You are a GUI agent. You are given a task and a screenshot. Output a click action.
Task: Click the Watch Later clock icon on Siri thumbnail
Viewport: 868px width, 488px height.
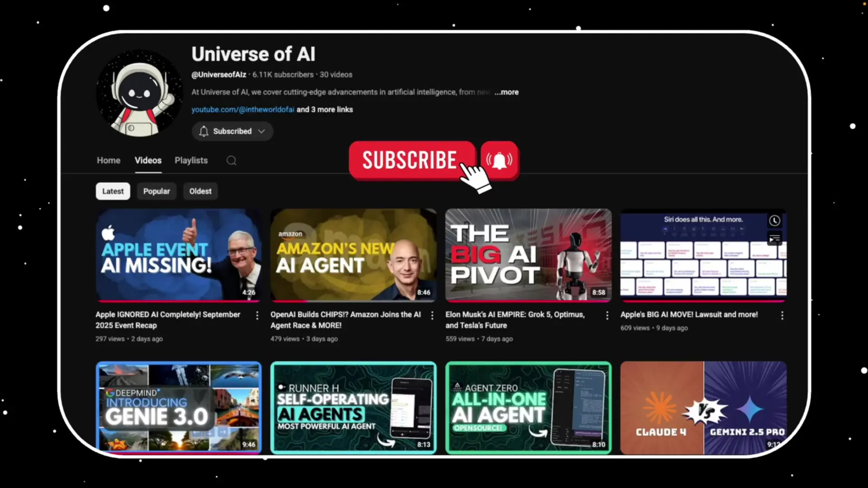click(774, 221)
